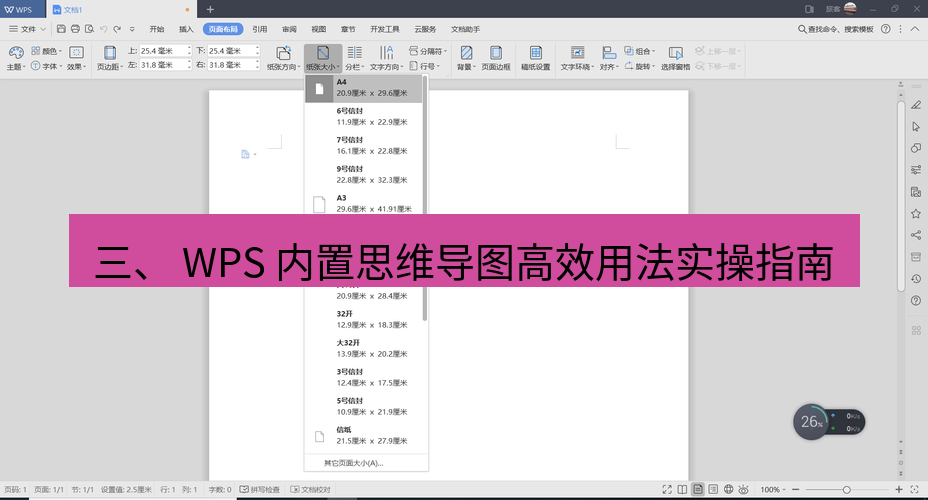Screen dimensions: 928x500
Task: Select 6号信封 envelope size
Action: click(363, 117)
